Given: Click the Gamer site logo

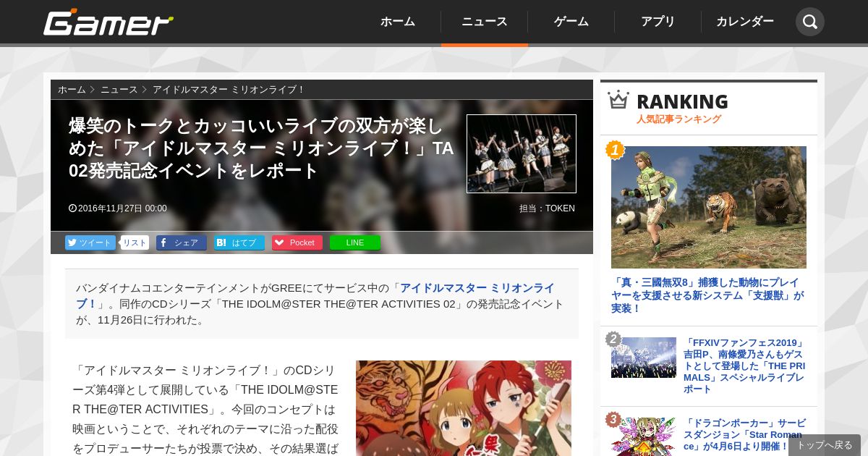Looking at the screenshot, I should tap(109, 22).
